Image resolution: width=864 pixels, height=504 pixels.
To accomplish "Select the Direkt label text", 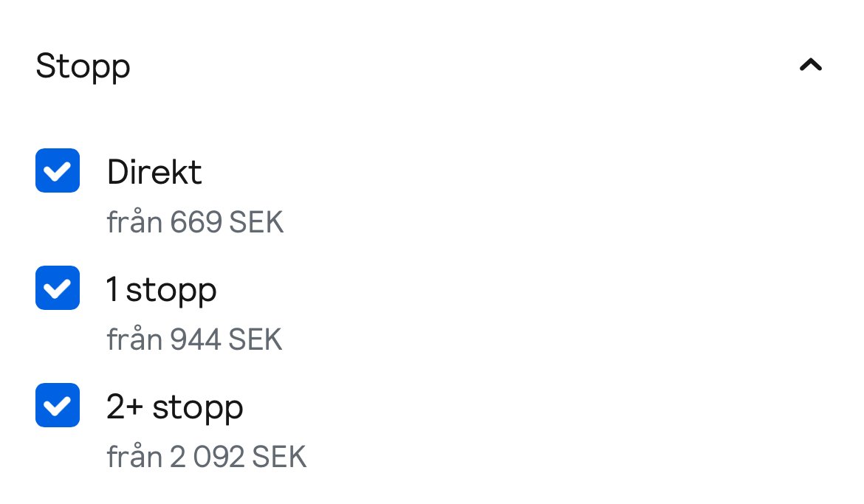I will pos(154,172).
